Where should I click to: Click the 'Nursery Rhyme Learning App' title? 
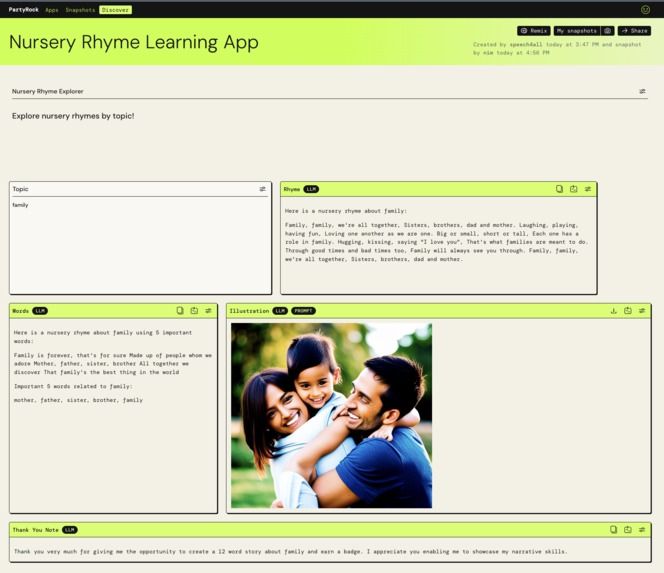tap(134, 42)
